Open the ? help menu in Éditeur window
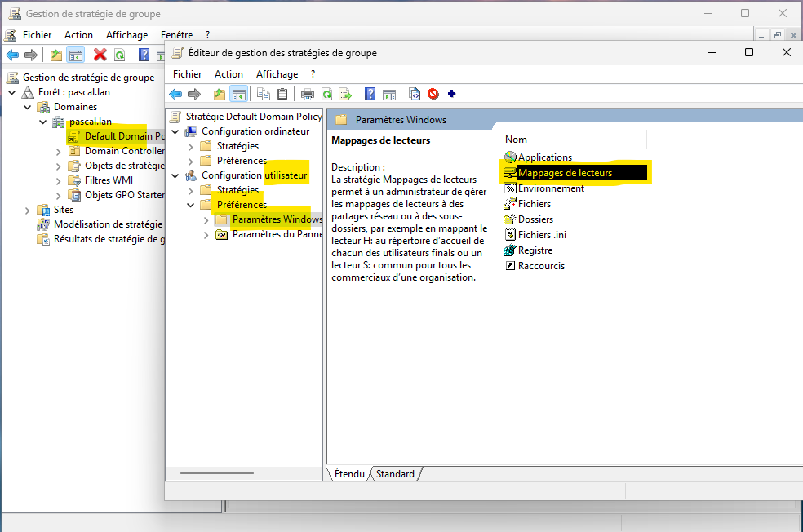 [x=313, y=74]
